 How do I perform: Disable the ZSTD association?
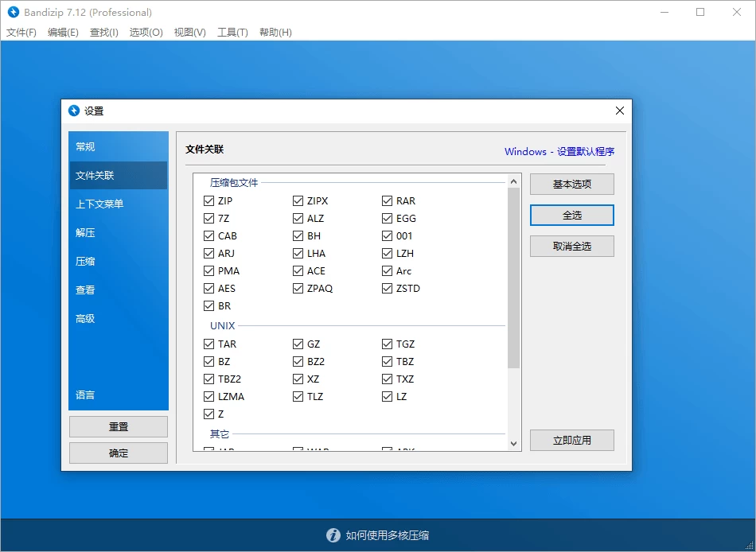pyautogui.click(x=387, y=288)
